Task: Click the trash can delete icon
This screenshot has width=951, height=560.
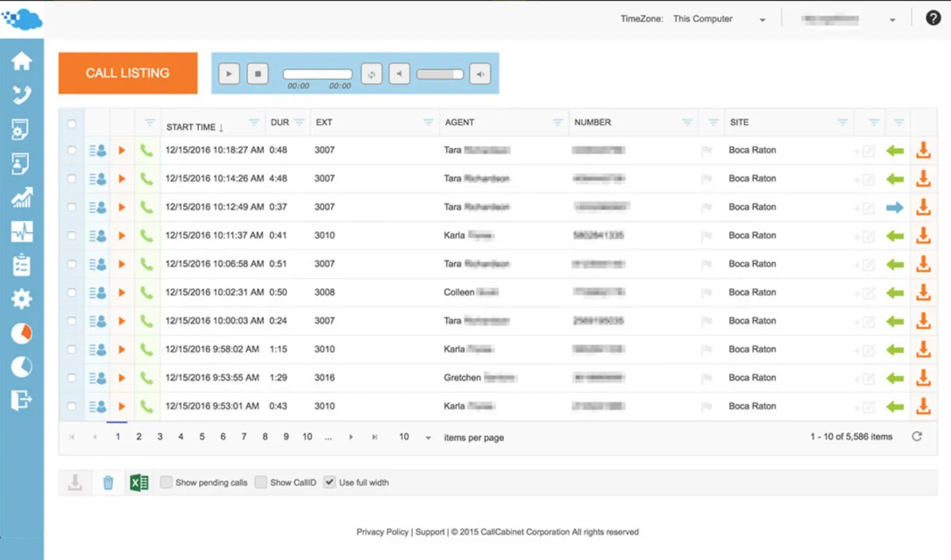Action: pyautogui.click(x=109, y=482)
